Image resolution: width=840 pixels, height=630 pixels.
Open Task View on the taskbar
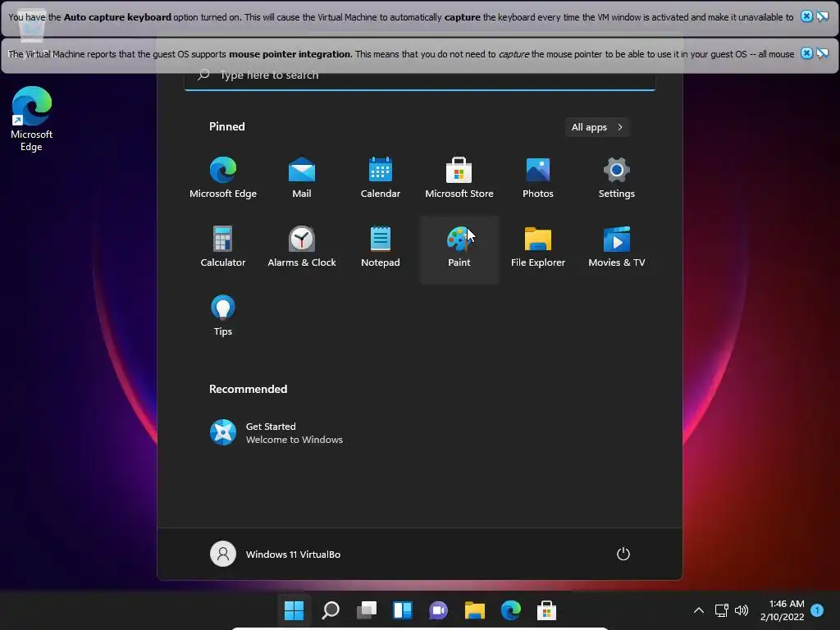(x=367, y=610)
